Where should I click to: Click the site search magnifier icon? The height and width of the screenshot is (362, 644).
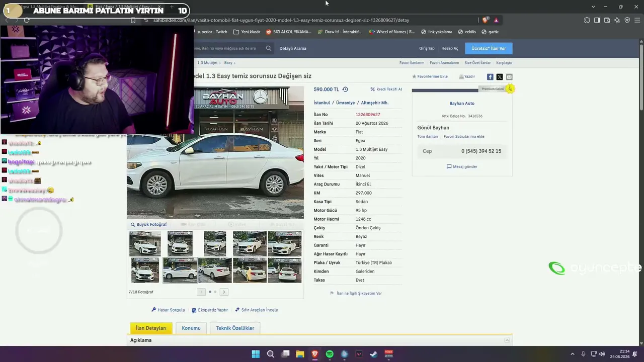coord(269,48)
